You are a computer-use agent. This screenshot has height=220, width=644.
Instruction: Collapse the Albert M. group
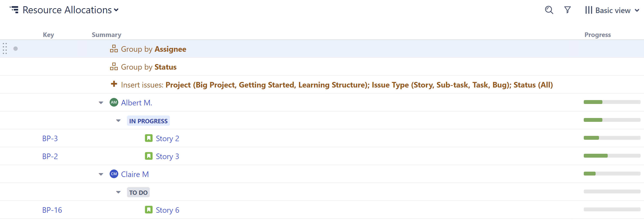point(101,102)
